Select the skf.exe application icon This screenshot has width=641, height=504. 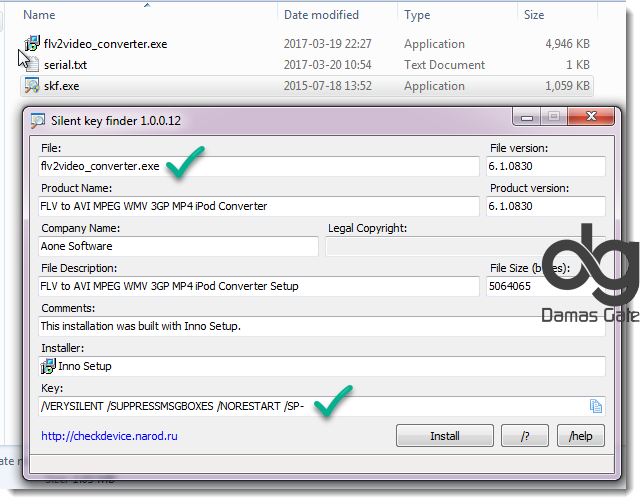[x=32, y=85]
